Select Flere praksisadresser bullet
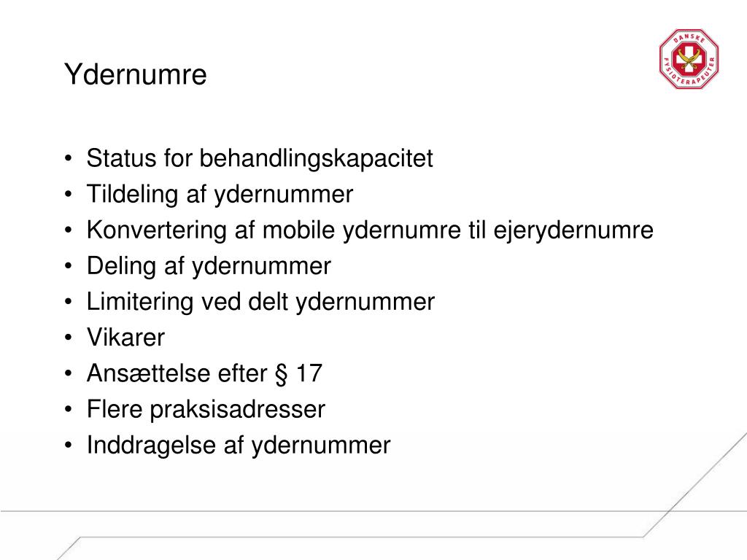The image size is (747, 560). (x=206, y=410)
